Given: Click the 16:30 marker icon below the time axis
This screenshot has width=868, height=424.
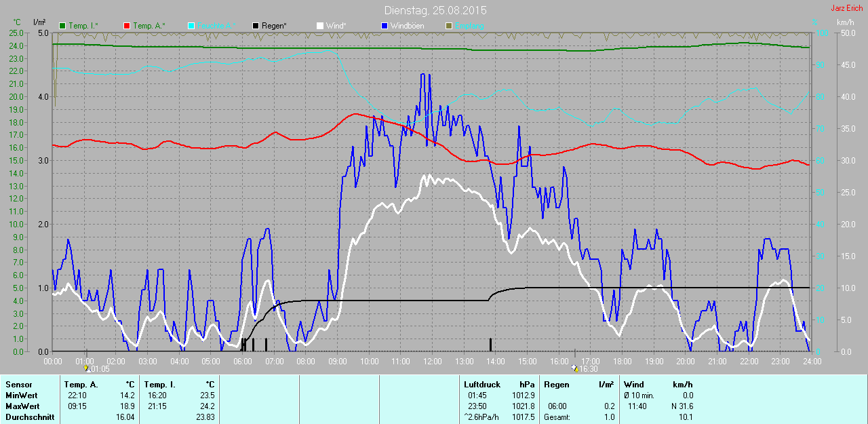Looking at the screenshot, I should (575, 368).
